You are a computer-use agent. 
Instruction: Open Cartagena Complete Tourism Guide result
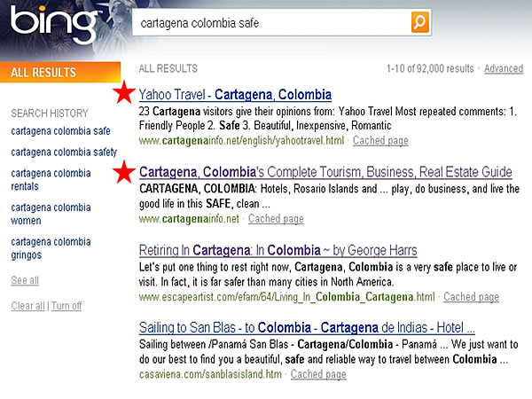coord(325,171)
